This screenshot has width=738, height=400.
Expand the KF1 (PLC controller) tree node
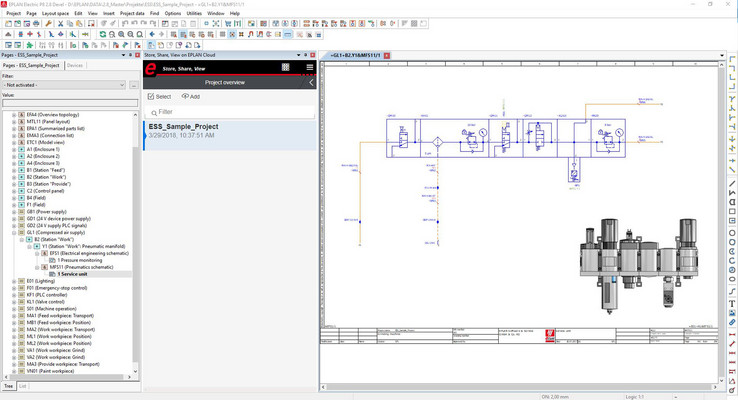(x=14, y=296)
